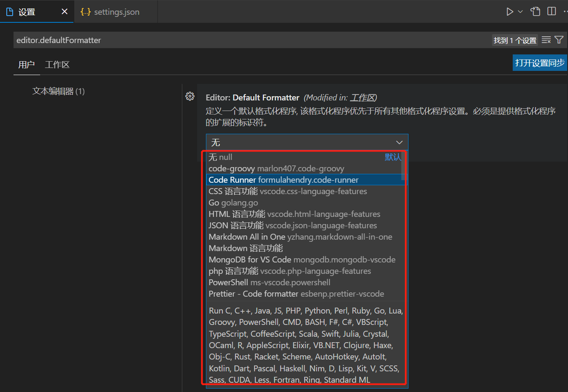Viewport: 568px width, 392px height.
Task: Choose the 无 null option
Action: point(304,157)
